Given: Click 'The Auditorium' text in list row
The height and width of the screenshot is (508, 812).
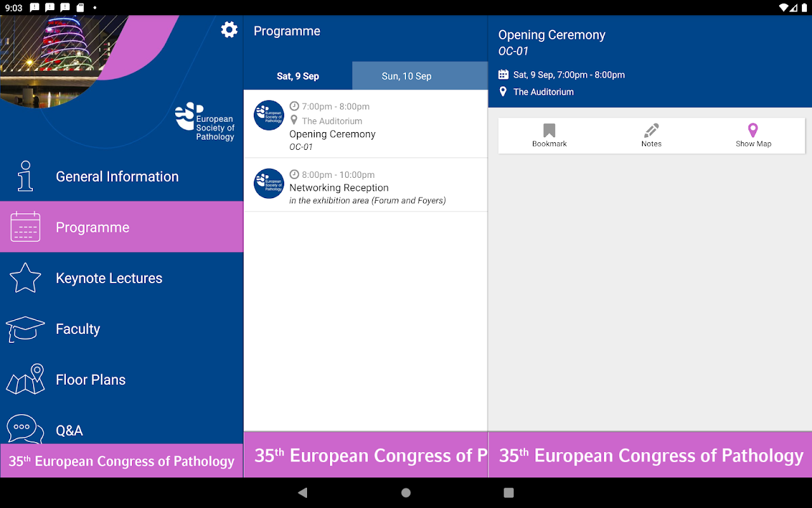Looking at the screenshot, I should (x=332, y=121).
